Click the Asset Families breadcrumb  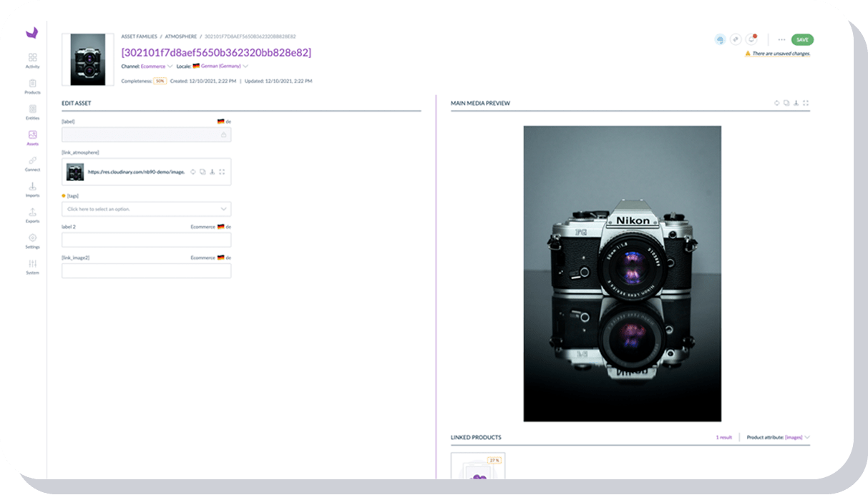(x=139, y=36)
